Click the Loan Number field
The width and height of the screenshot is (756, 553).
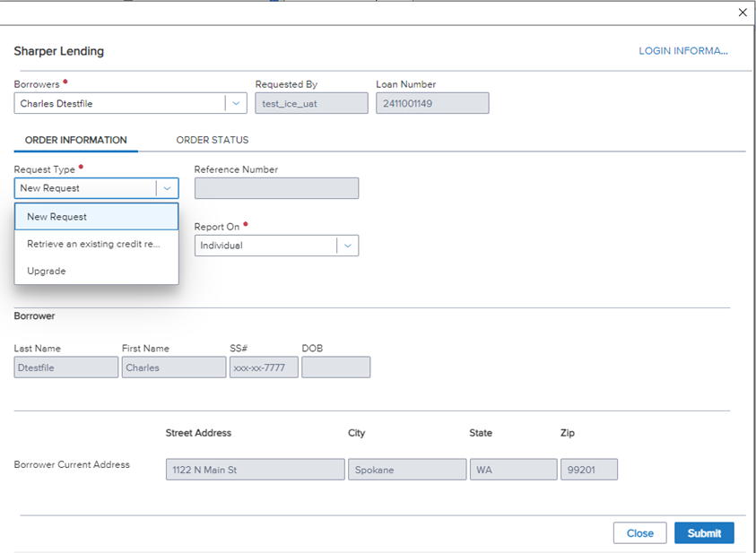432,103
